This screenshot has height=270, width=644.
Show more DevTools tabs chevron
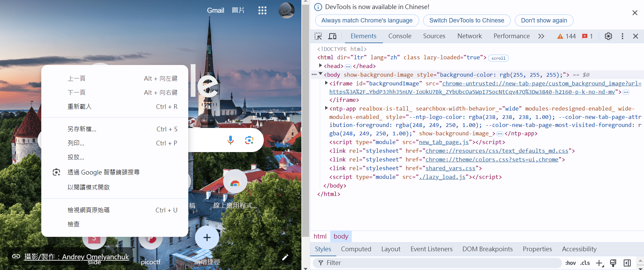pos(541,36)
